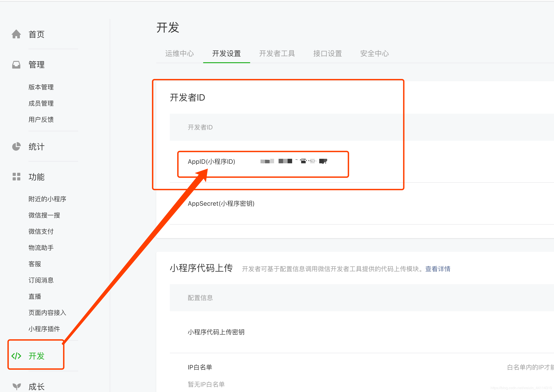Click the 成长 sprout icon

16,386
